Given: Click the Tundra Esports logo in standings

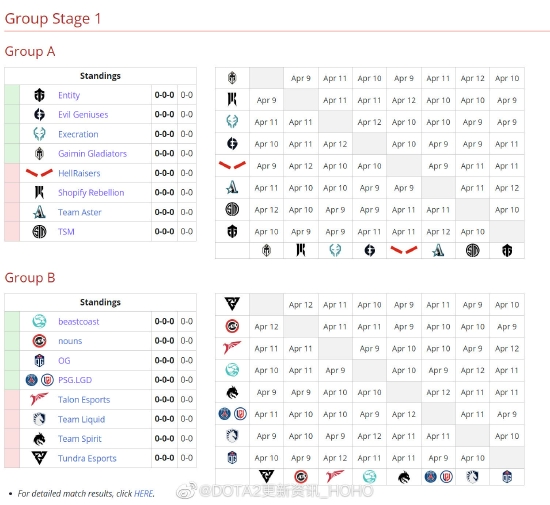Looking at the screenshot, I should point(39,458).
